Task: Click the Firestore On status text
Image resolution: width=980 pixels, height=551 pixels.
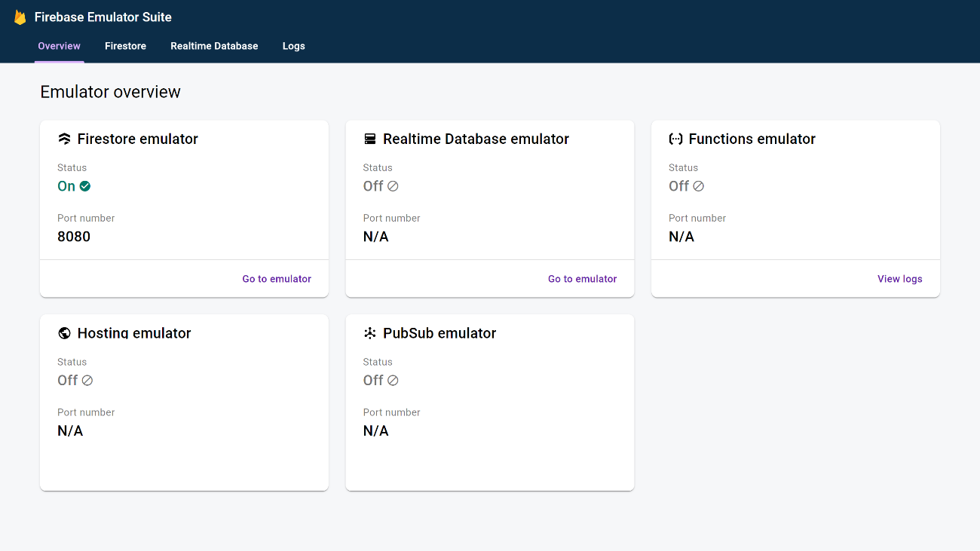Action: (66, 186)
